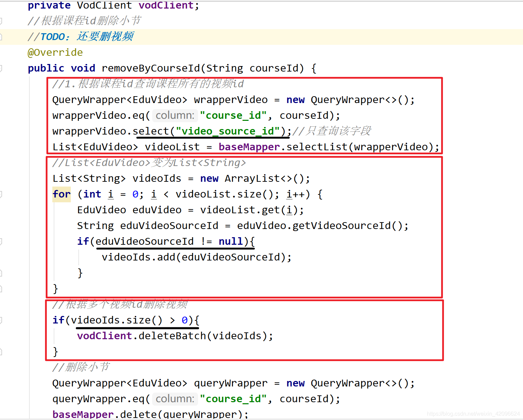Click eduVideoSourceId in the String declaration

pos(169,226)
